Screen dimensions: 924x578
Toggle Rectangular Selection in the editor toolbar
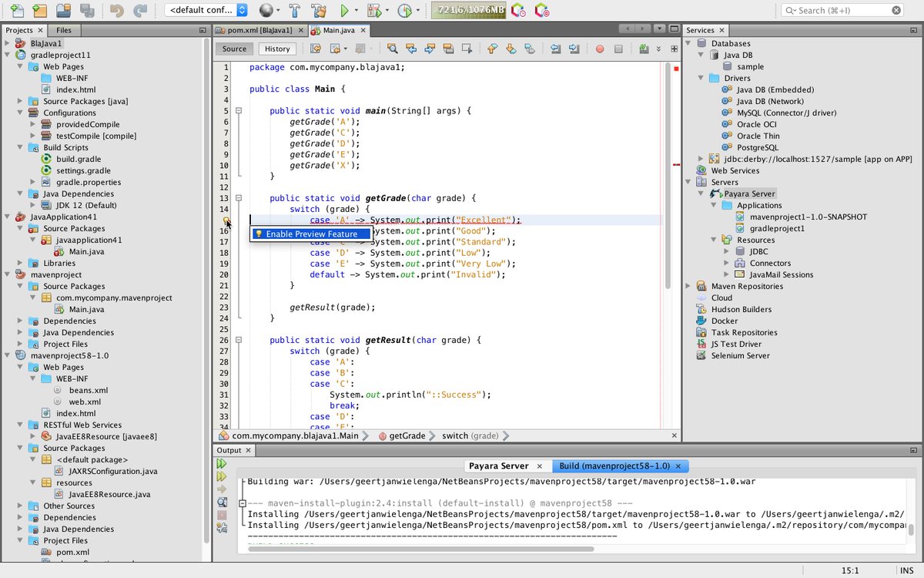point(467,49)
